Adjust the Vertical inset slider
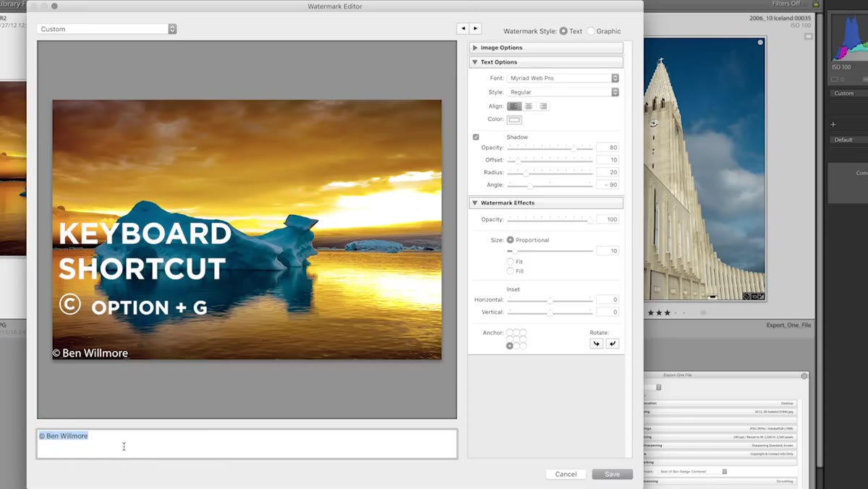 (550, 312)
